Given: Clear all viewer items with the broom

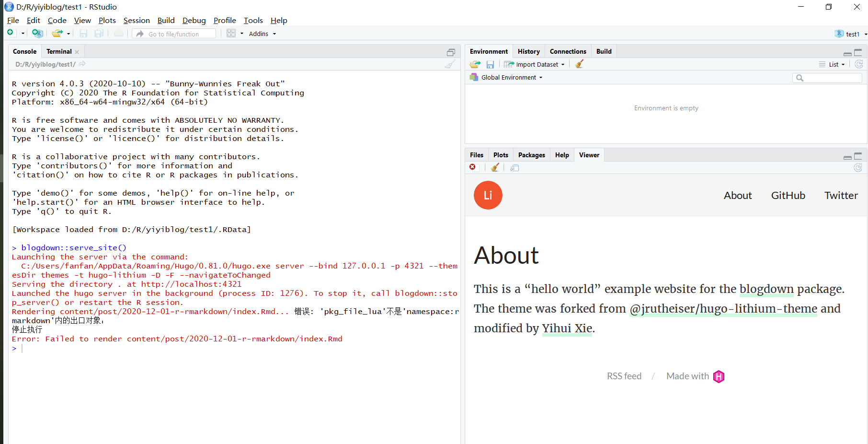Looking at the screenshot, I should coord(495,167).
